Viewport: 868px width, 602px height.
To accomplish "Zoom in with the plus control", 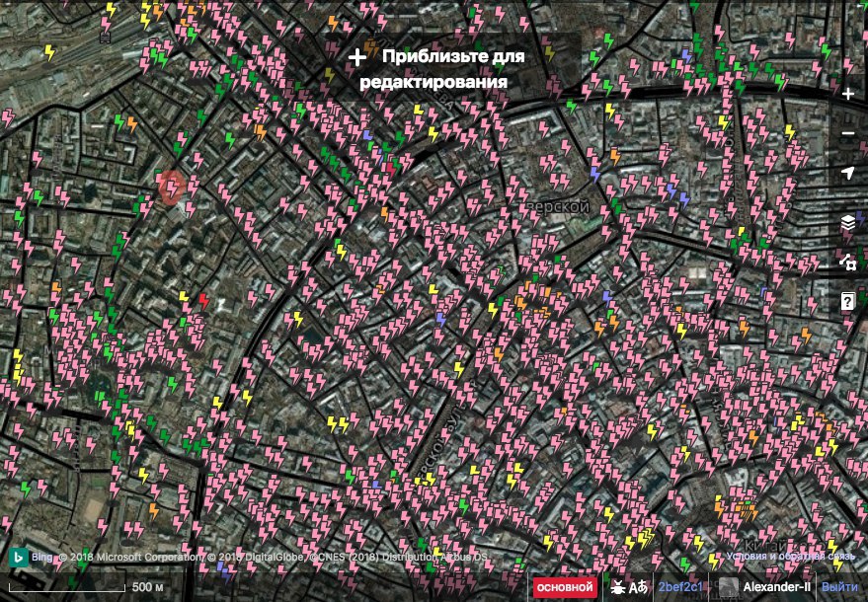I will (x=847, y=95).
